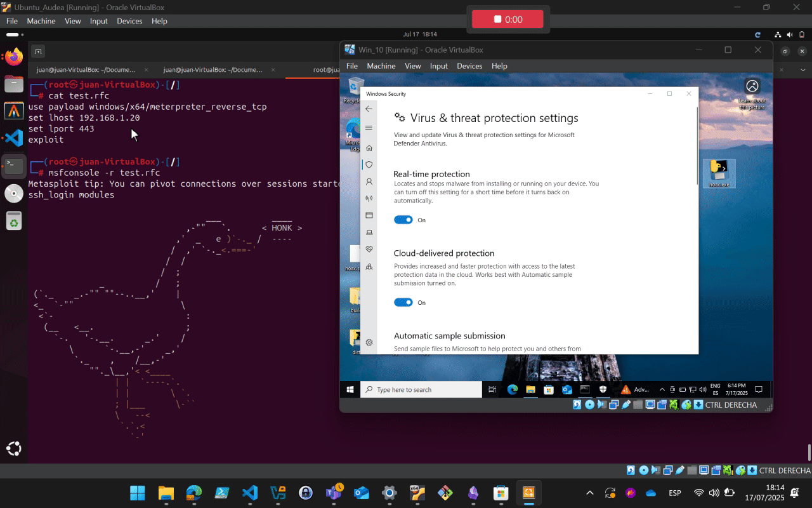Image resolution: width=812 pixels, height=508 pixels.
Task: Open Terminal in Ubuntu dock
Action: (14, 165)
